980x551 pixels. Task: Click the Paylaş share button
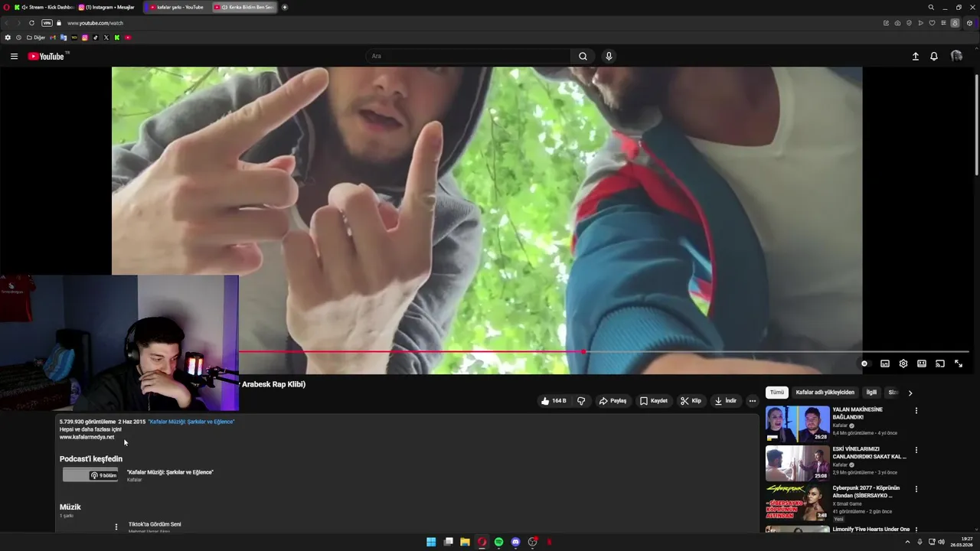click(612, 401)
